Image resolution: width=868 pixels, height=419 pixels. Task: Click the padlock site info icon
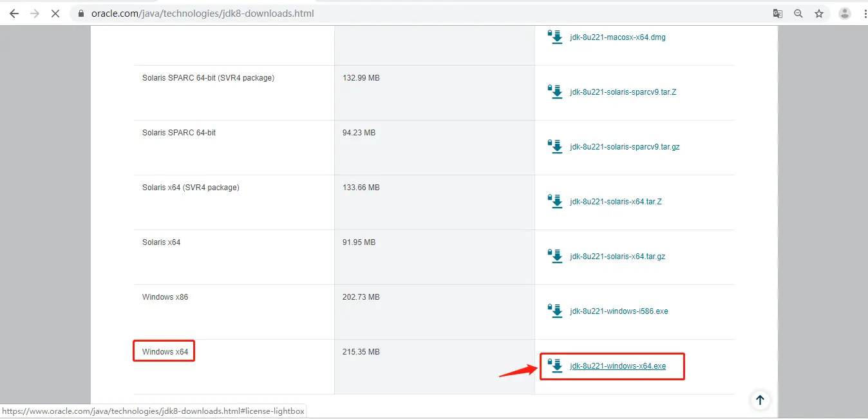[x=81, y=13]
